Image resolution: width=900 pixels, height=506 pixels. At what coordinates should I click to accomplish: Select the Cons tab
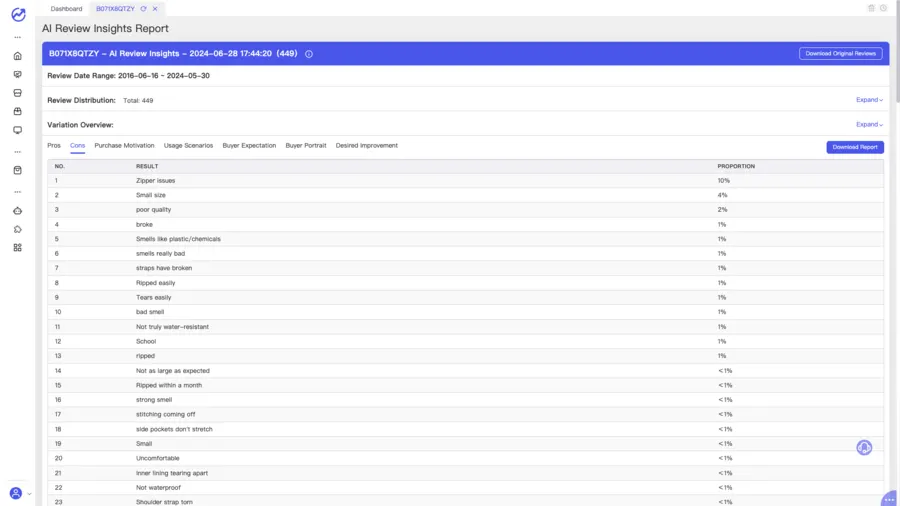(x=77, y=146)
